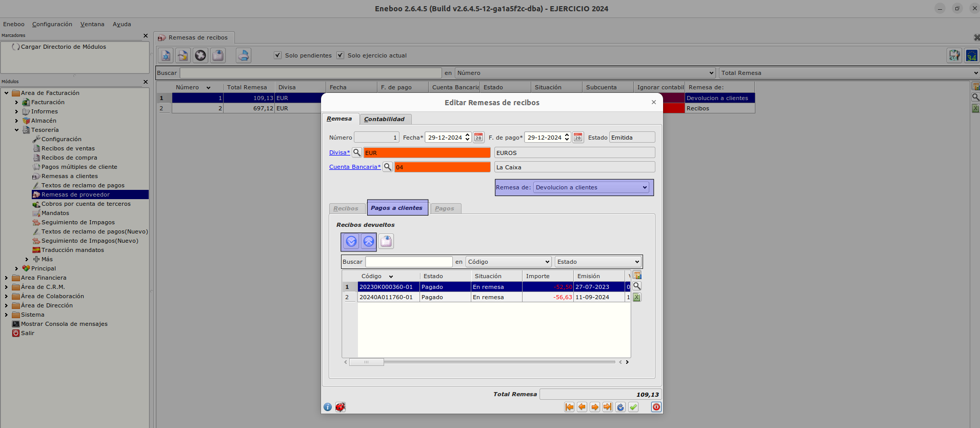This screenshot has height=428, width=980.
Task: Select the Pagos a clientes tab
Action: pyautogui.click(x=397, y=208)
